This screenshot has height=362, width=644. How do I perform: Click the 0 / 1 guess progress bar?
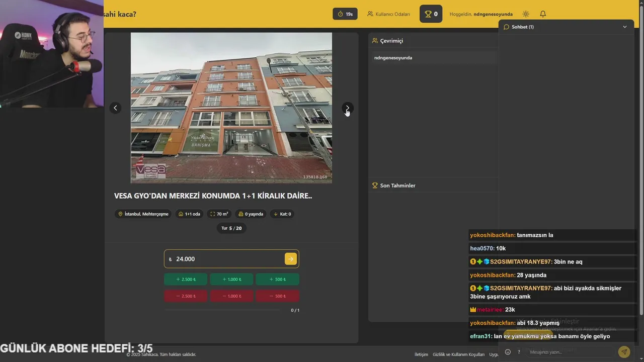tap(223, 310)
